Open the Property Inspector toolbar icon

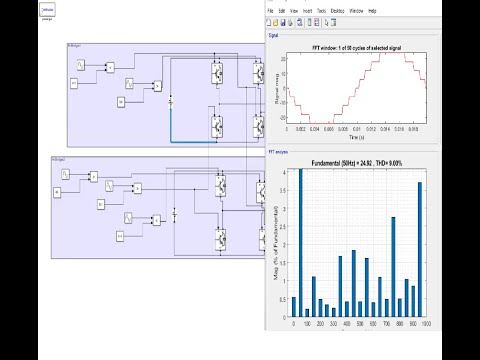click(x=333, y=22)
